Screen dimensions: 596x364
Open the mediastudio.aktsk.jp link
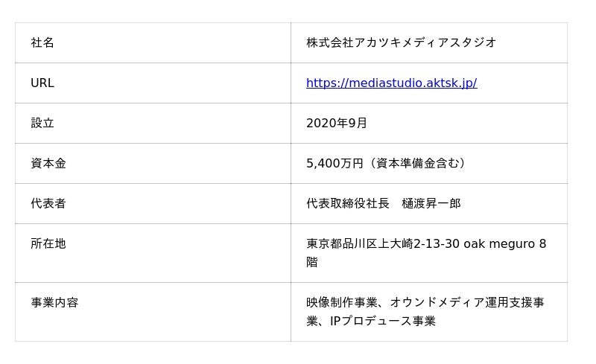(x=391, y=83)
